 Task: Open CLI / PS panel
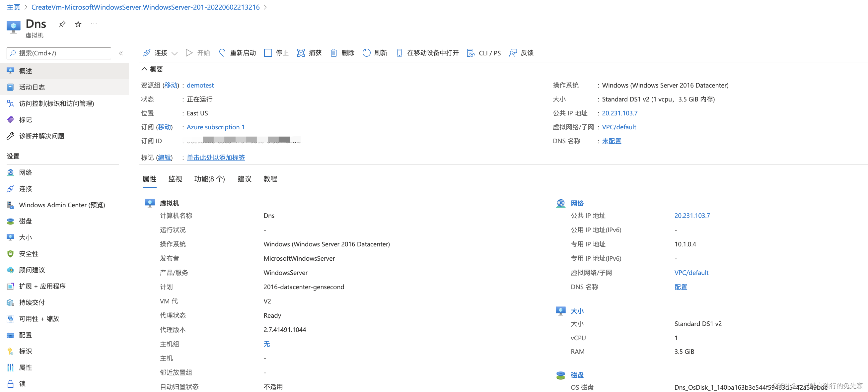(484, 53)
